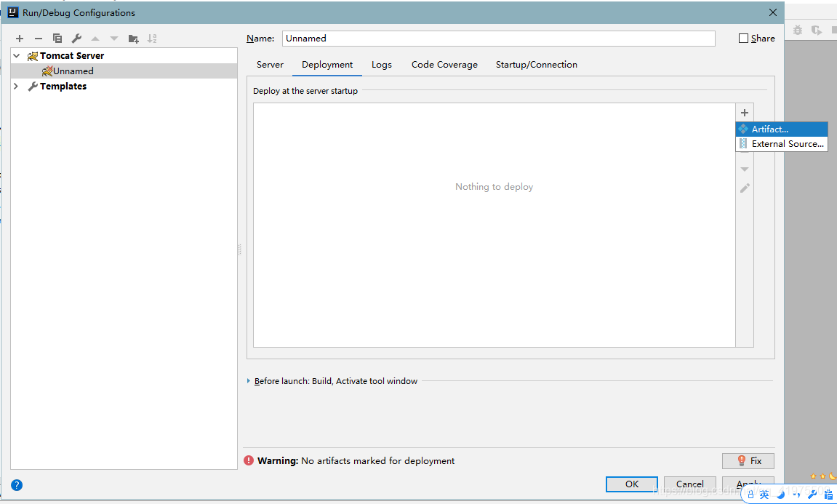Remove selected configuration with minus icon

[39, 39]
